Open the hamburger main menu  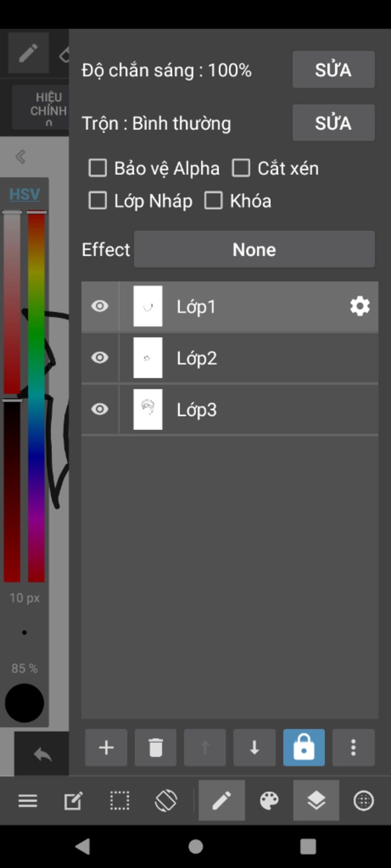coord(28,800)
